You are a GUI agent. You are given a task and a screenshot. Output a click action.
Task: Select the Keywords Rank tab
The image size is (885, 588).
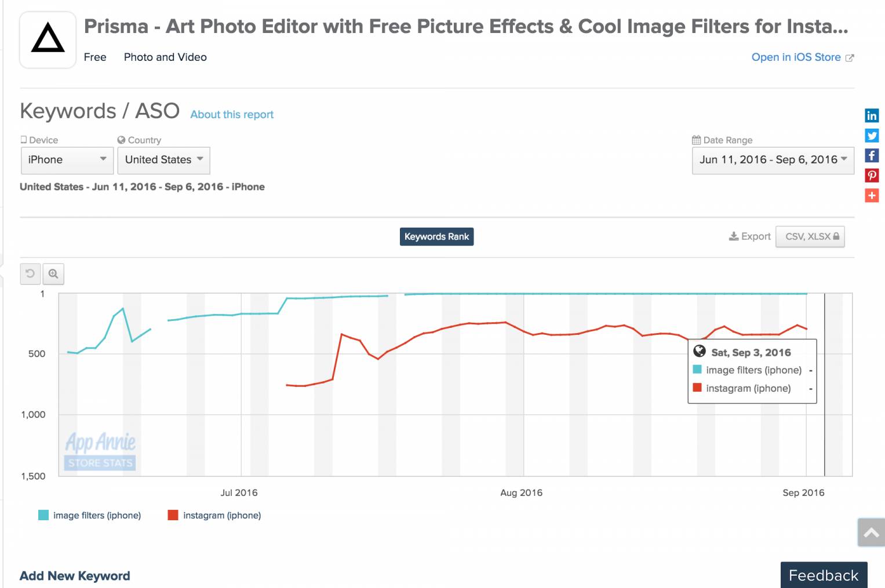[436, 236]
